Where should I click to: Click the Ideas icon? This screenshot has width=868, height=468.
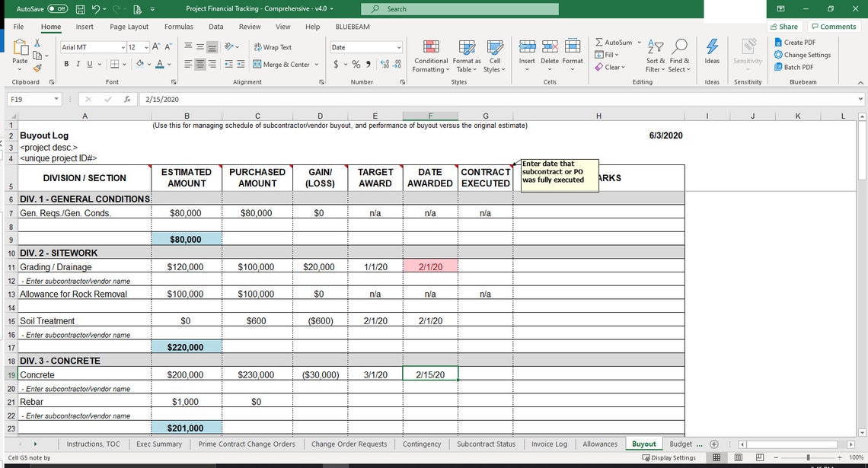[712, 50]
